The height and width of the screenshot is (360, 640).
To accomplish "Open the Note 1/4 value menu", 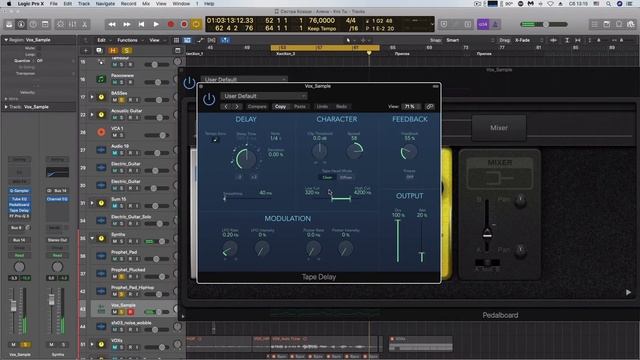I will 275,138.
